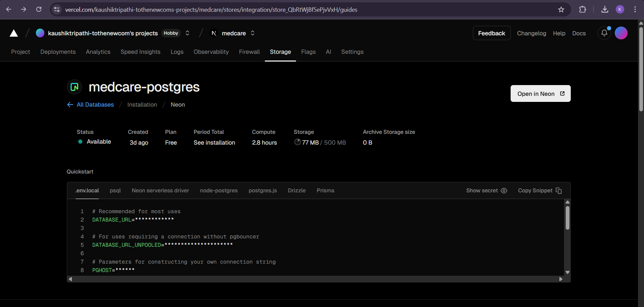Click the browser forward arrow
Viewport: 644px width, 307px height.
point(24,9)
